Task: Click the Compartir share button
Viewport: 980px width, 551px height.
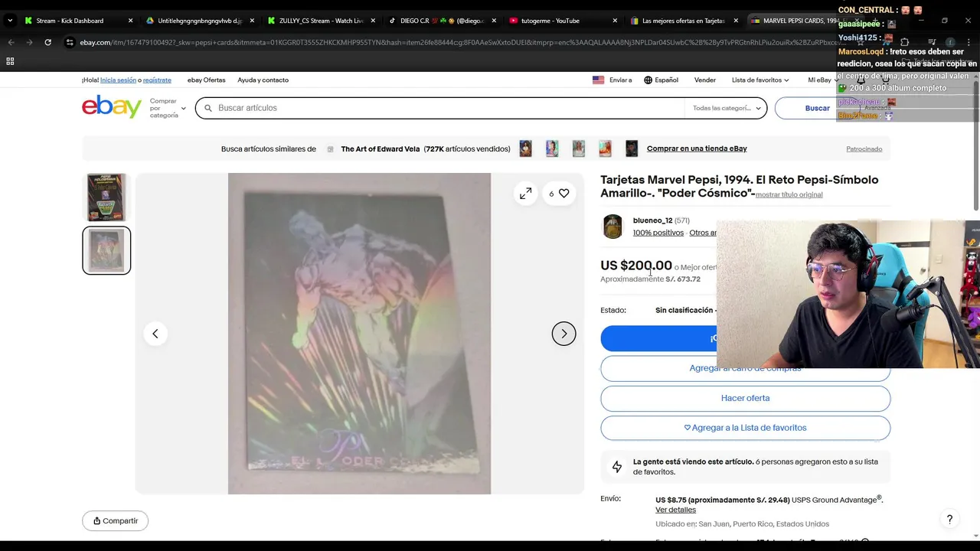Action: (115, 521)
